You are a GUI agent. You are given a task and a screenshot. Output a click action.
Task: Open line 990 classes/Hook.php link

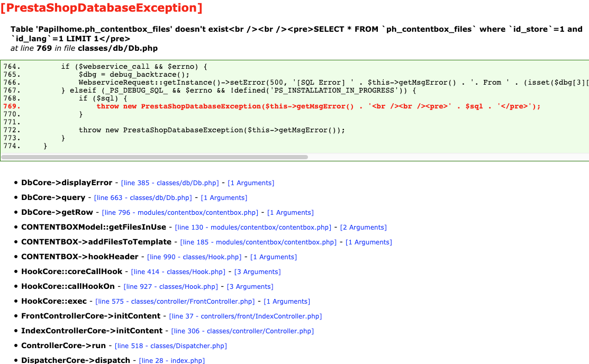coord(194,257)
